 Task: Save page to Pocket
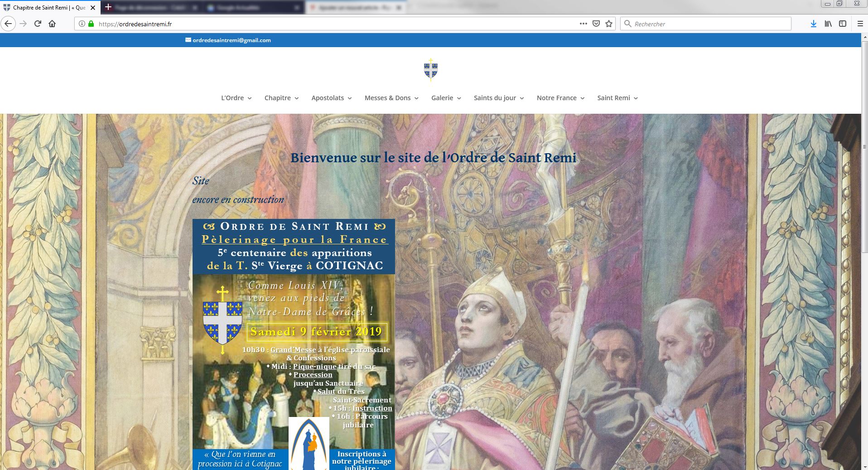596,24
